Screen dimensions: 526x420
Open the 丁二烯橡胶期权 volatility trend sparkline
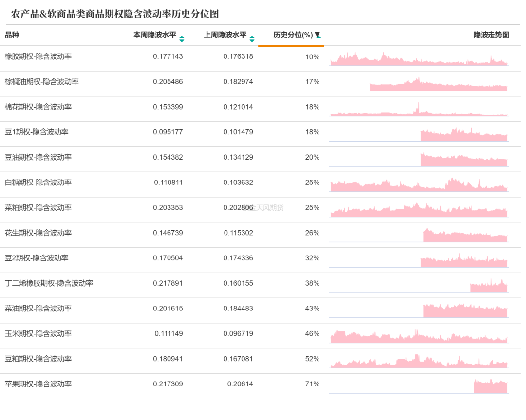coord(419,285)
